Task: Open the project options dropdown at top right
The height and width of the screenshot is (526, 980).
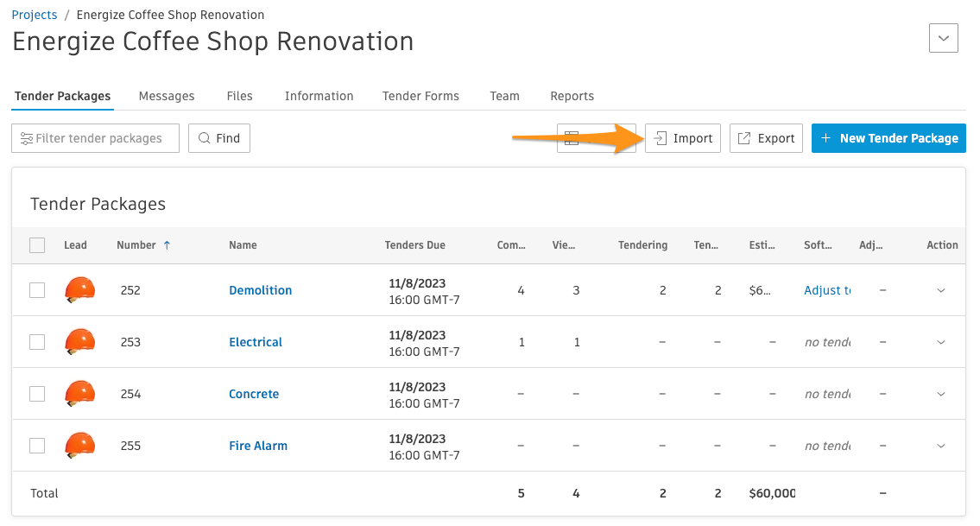Action: pos(943,38)
